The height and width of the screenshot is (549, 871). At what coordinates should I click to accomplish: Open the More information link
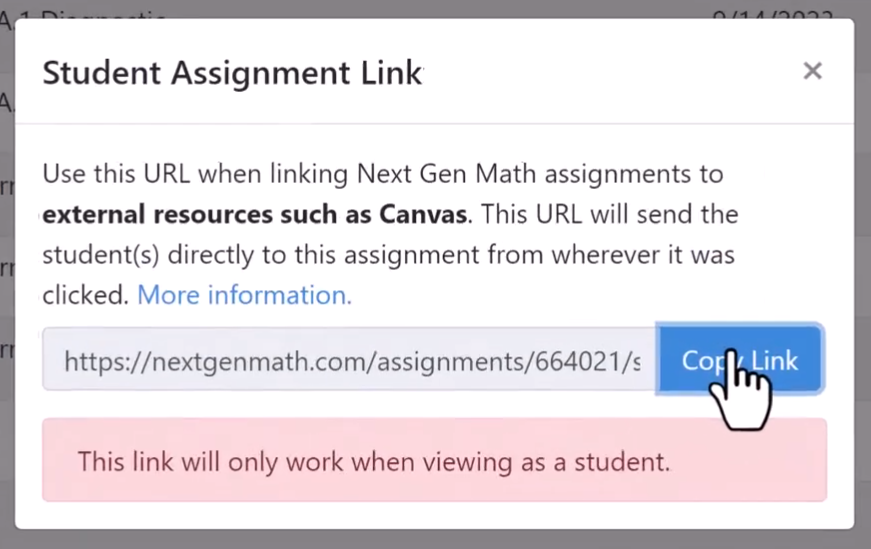click(x=244, y=295)
